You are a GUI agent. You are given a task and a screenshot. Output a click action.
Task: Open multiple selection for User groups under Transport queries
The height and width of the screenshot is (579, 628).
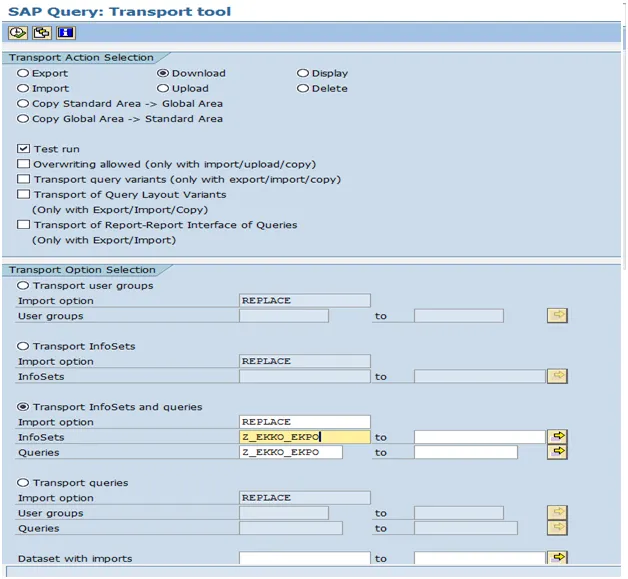(557, 513)
